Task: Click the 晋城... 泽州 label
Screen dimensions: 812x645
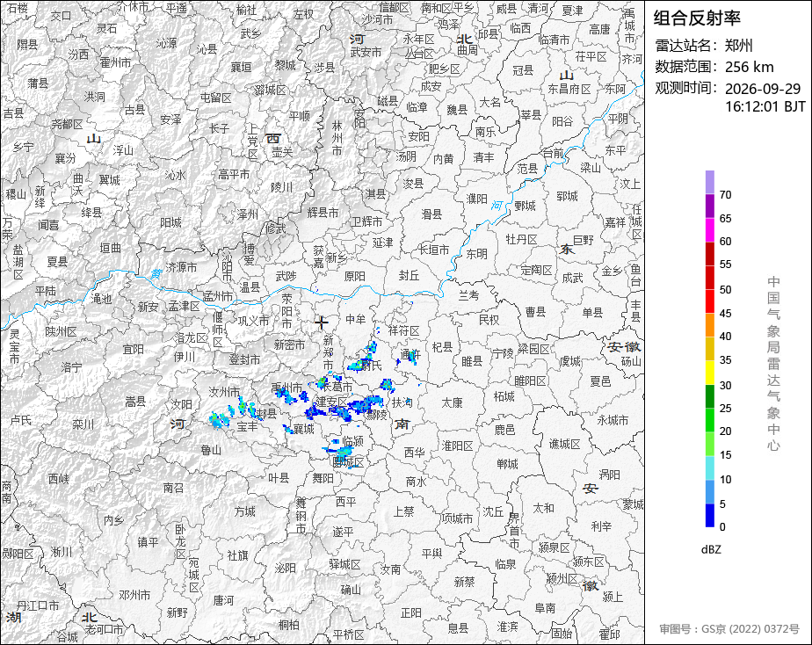Action: [248, 214]
